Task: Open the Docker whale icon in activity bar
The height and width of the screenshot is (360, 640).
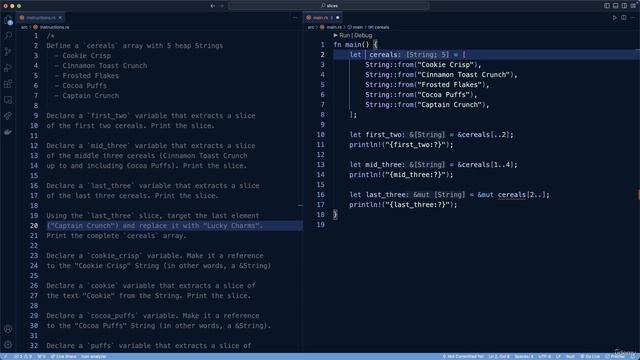Action: 8,132
